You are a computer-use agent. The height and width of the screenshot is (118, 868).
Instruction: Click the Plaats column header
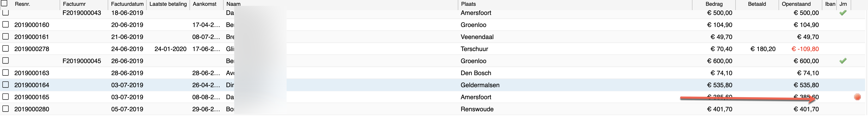point(468,4)
